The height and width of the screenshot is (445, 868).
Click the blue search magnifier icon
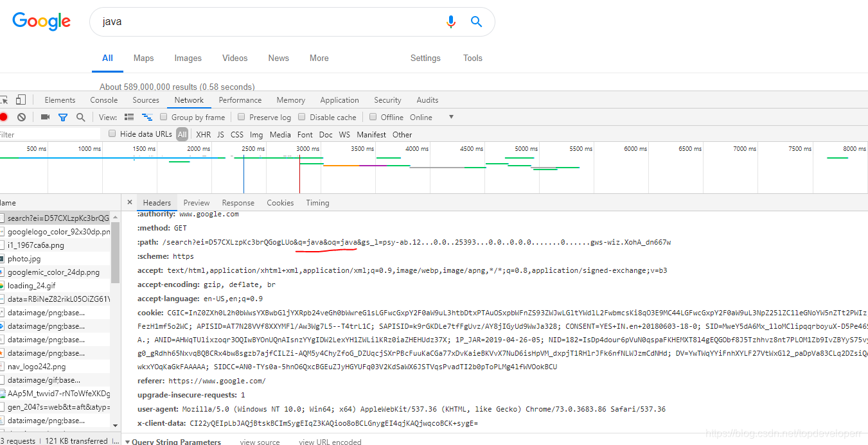(x=476, y=22)
